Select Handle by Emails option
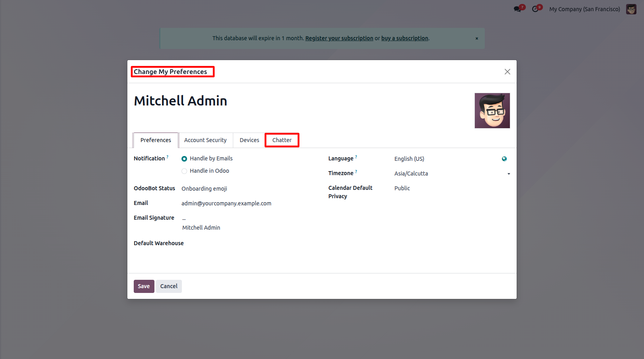Image resolution: width=644 pixels, height=359 pixels. (x=184, y=159)
